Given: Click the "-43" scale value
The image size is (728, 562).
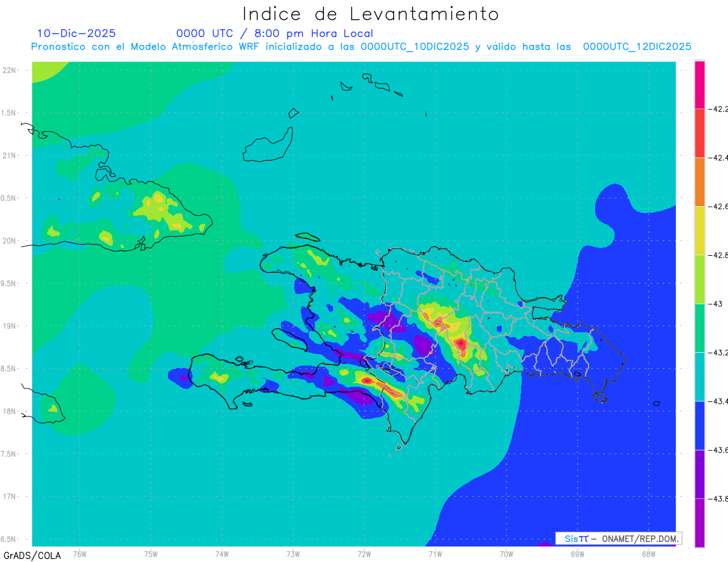Looking at the screenshot, I should click(715, 304).
